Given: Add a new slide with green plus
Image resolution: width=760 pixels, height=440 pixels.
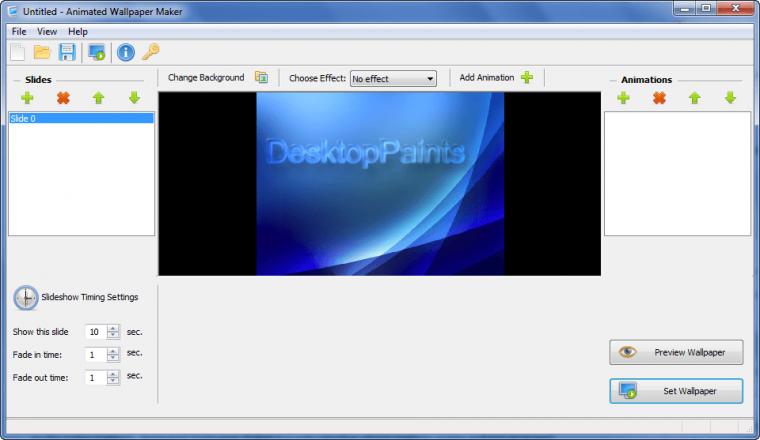Looking at the screenshot, I should pos(27,98).
